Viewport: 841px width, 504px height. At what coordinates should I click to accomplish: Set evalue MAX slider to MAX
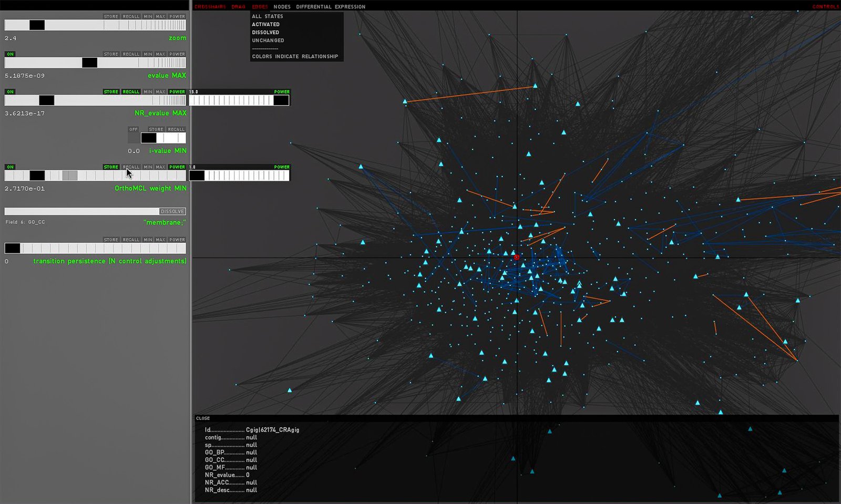click(160, 54)
